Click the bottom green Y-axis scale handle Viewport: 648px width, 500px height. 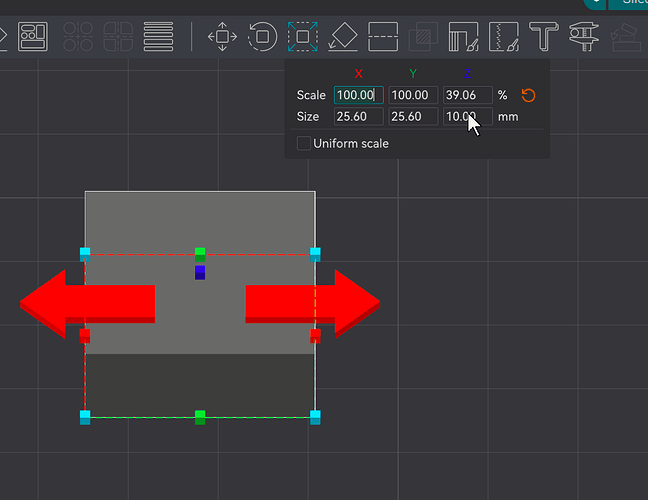coord(200,417)
